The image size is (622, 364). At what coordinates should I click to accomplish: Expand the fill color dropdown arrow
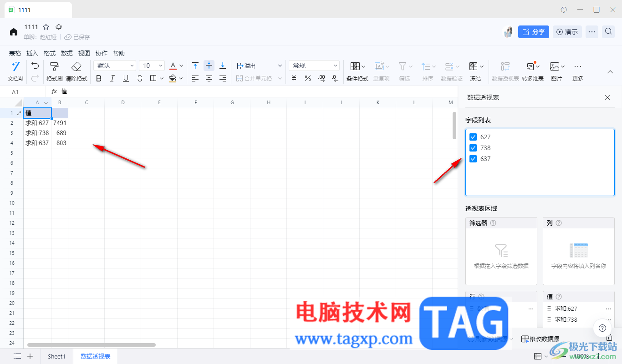[181, 78]
